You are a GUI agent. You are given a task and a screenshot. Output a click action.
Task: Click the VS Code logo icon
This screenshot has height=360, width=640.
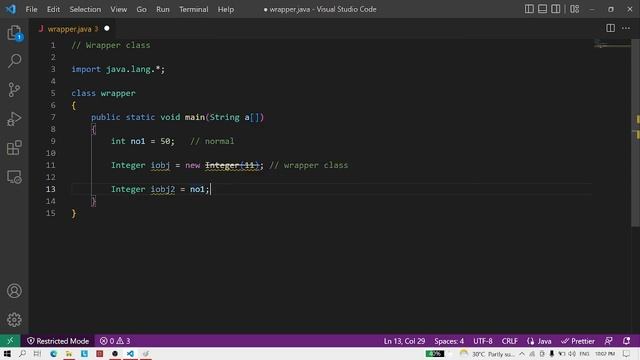pos(11,9)
